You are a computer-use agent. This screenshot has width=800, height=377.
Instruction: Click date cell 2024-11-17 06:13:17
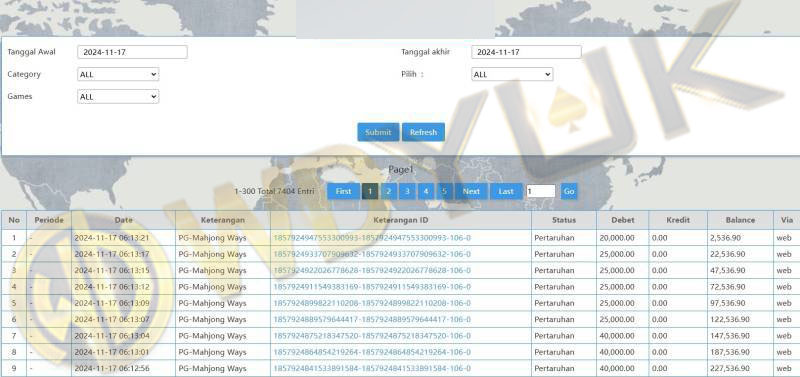[x=112, y=254]
